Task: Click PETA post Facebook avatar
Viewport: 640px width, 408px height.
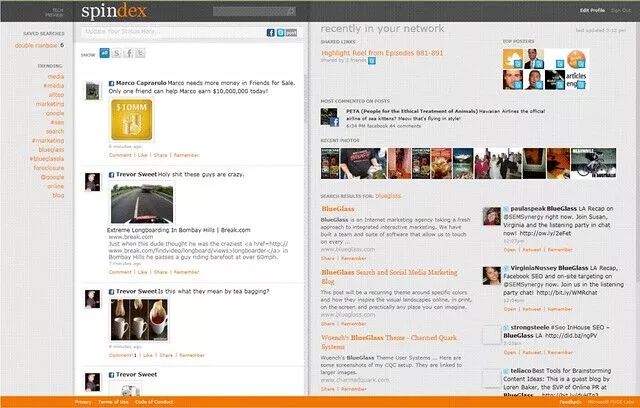Action: point(329,117)
